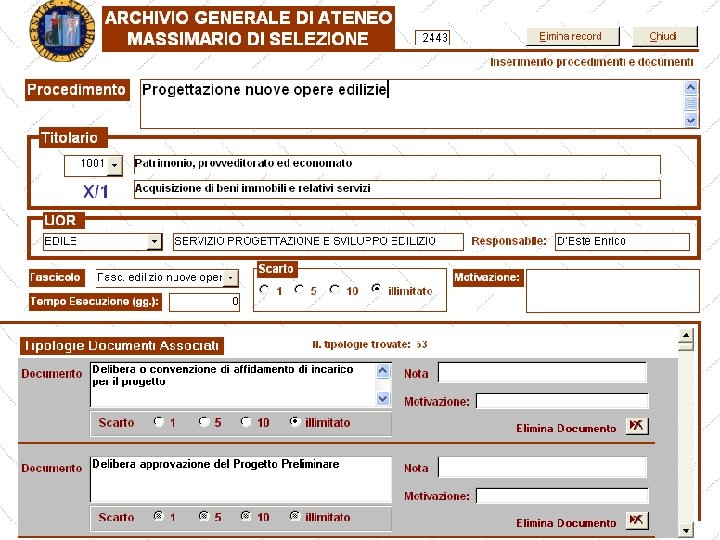
Task: Select Scarto 10 for Delibera approvazione Progetto Preliminare
Action: [x=246, y=516]
